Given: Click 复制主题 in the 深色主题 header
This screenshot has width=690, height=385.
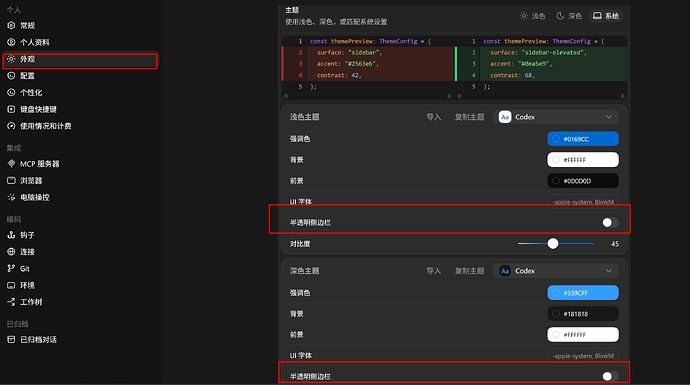Looking at the screenshot, I should point(469,271).
